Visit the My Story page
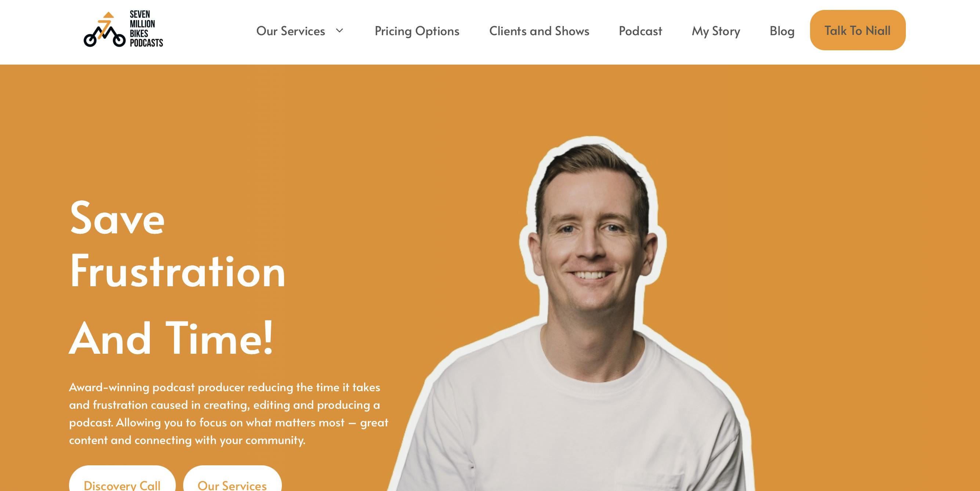The width and height of the screenshot is (980, 491). [716, 31]
